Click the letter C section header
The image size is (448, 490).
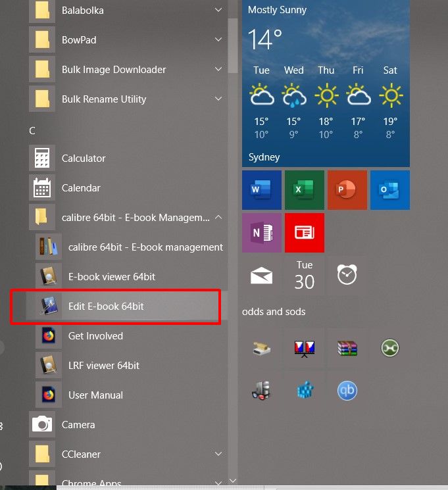point(32,131)
